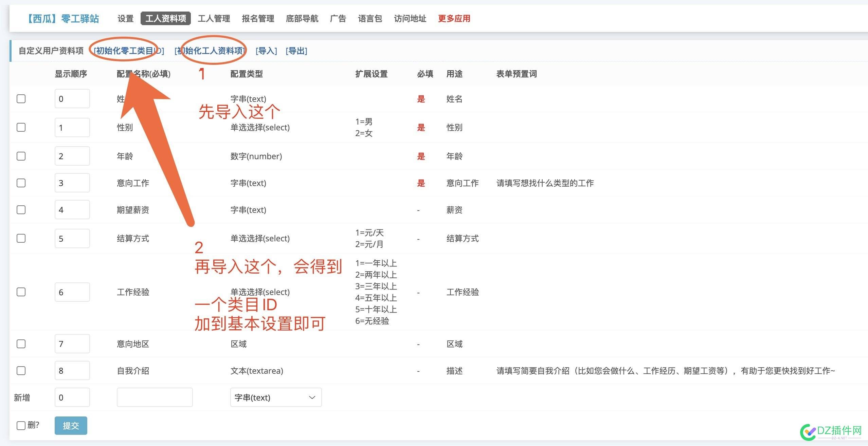Open 报名管理 tab
The image size is (868, 446).
[x=258, y=18]
